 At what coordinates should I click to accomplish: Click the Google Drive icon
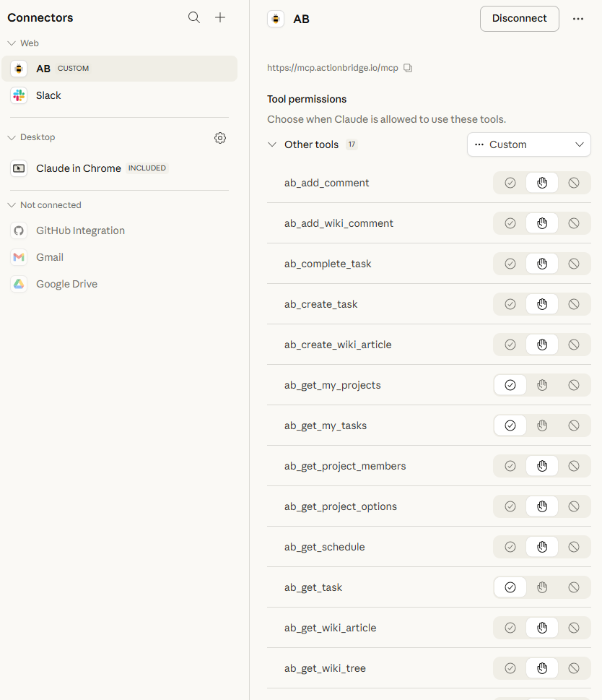coord(18,283)
